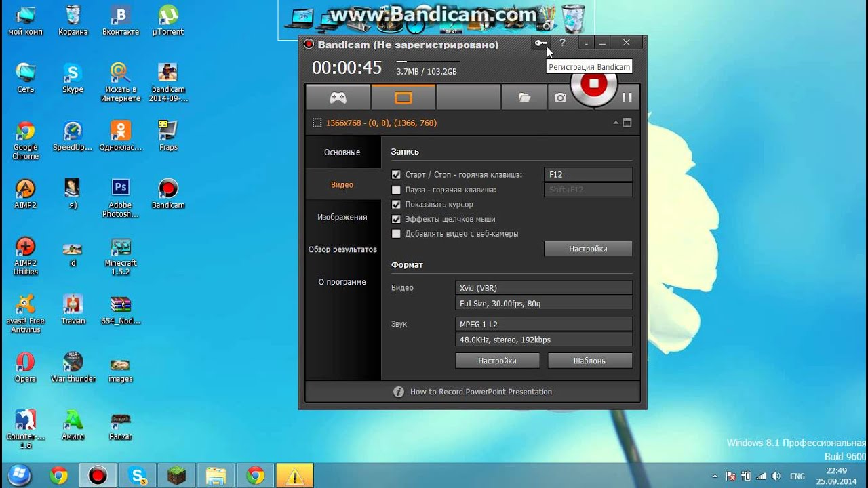This screenshot has height=488, width=868.
Task: Click the yellow warning taskbar icon
Action: [294, 476]
